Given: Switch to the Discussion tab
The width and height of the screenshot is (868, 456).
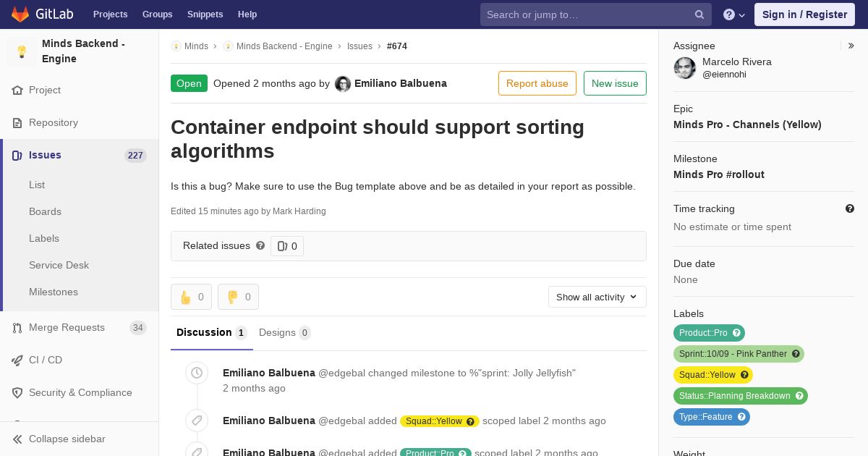Looking at the screenshot, I should 212,332.
